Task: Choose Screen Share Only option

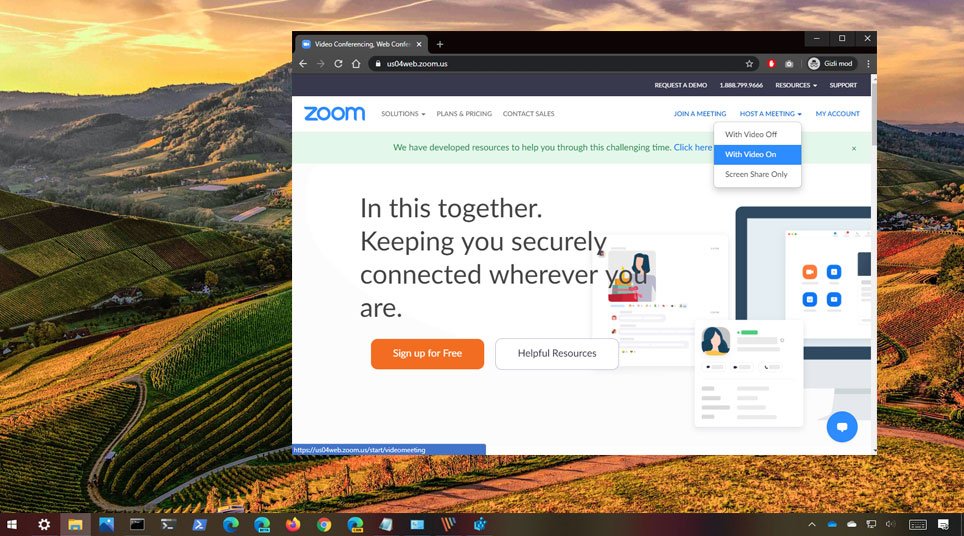Action: (757, 175)
